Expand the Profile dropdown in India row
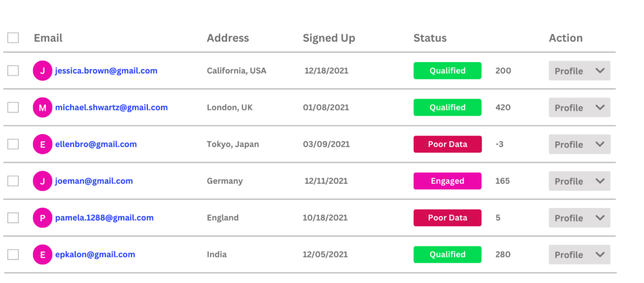 [x=600, y=254]
